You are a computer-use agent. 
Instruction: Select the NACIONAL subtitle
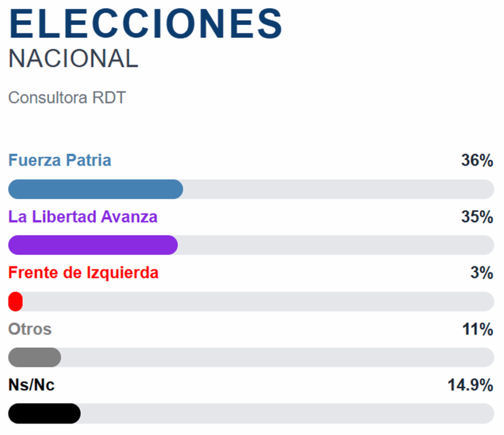[x=73, y=59]
